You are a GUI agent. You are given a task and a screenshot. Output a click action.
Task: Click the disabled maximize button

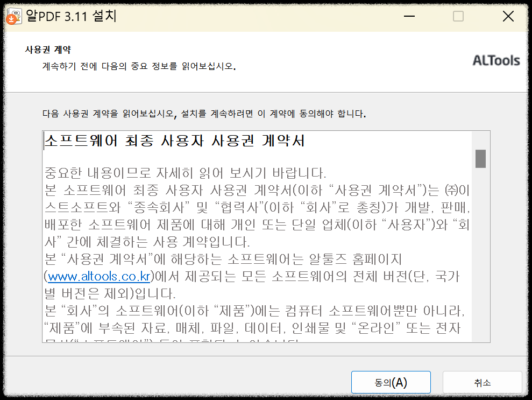tap(458, 16)
